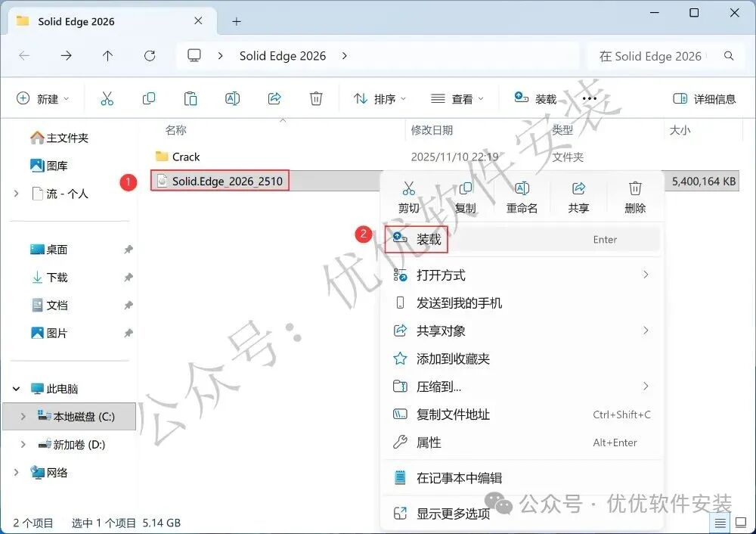Image resolution: width=756 pixels, height=534 pixels.
Task: Open 压缩到... submenu
Action: tap(522, 387)
